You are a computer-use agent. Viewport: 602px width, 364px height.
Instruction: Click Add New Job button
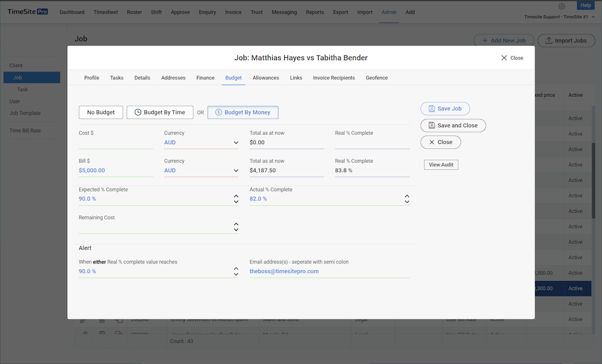click(x=504, y=41)
